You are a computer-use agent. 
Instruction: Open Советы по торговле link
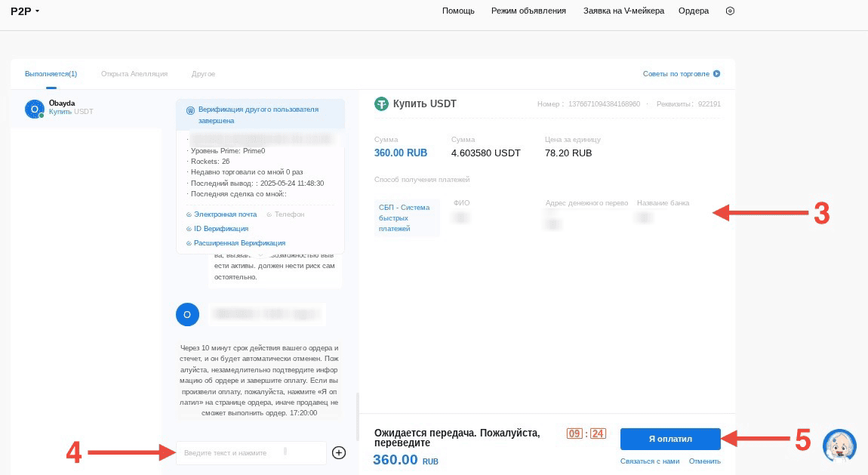click(676, 74)
